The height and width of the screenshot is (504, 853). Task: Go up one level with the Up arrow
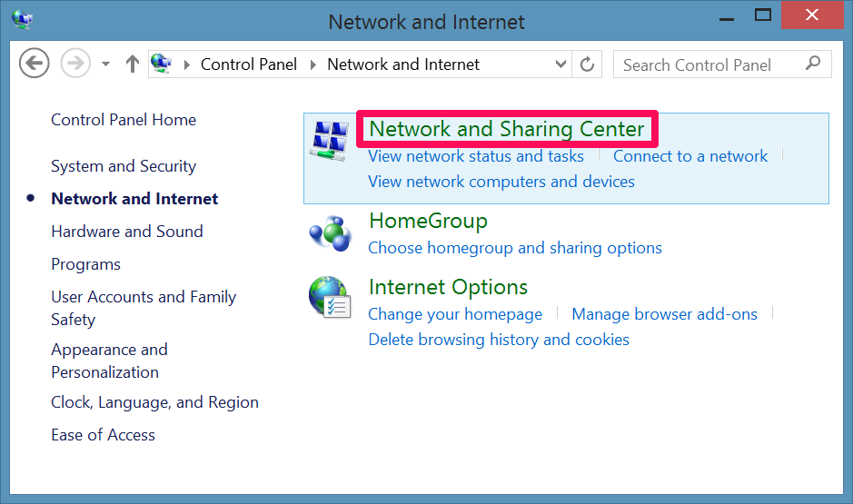(x=133, y=64)
